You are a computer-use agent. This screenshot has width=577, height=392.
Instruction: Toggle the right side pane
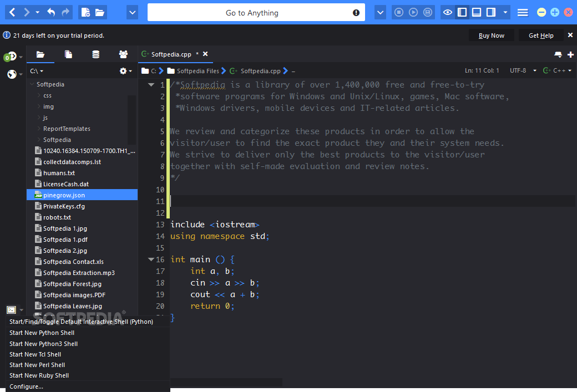491,13
